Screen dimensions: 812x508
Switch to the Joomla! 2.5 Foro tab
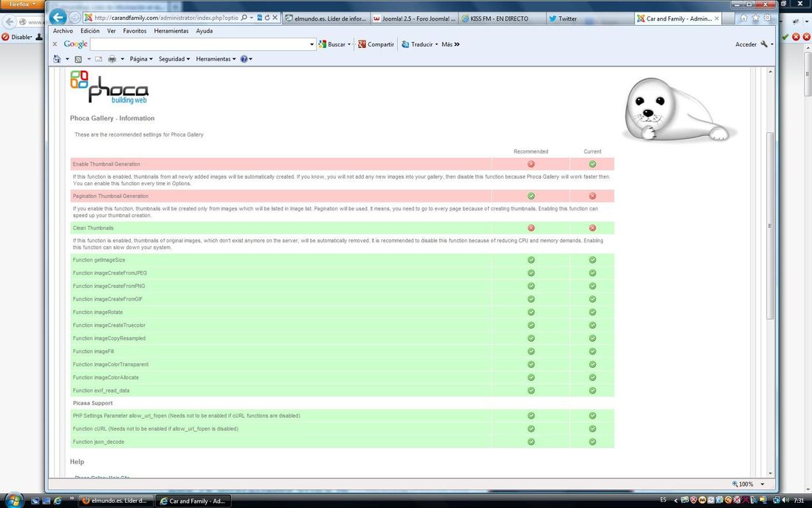pyautogui.click(x=414, y=18)
